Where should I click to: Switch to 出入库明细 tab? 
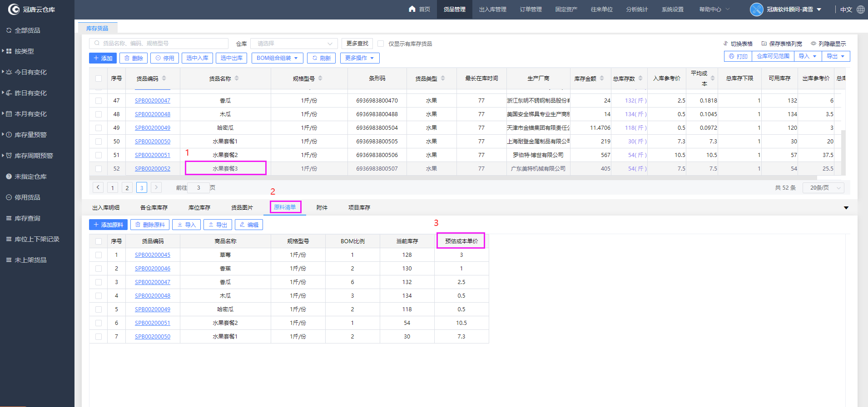pyautogui.click(x=106, y=208)
